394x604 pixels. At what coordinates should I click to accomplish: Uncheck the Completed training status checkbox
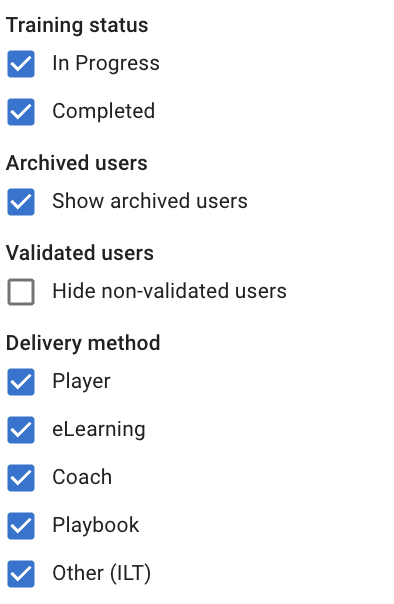21,112
